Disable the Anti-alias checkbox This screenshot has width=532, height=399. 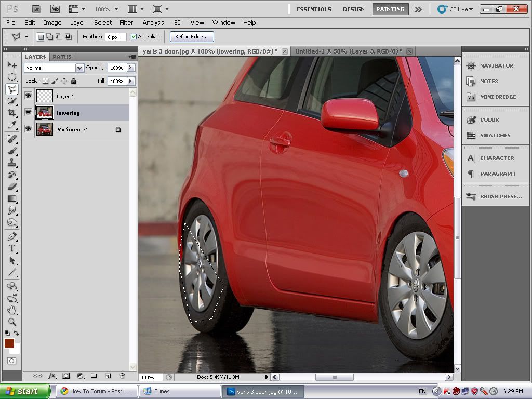pyautogui.click(x=134, y=36)
